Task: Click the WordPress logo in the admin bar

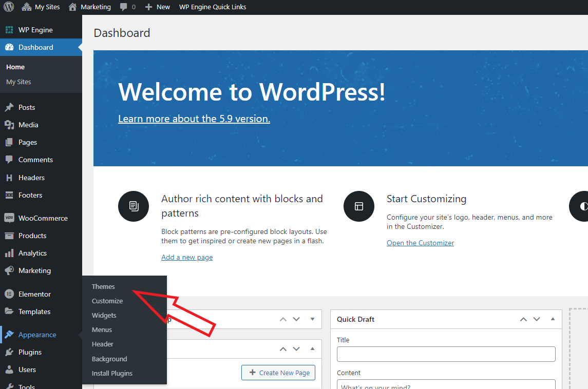Action: (8, 7)
